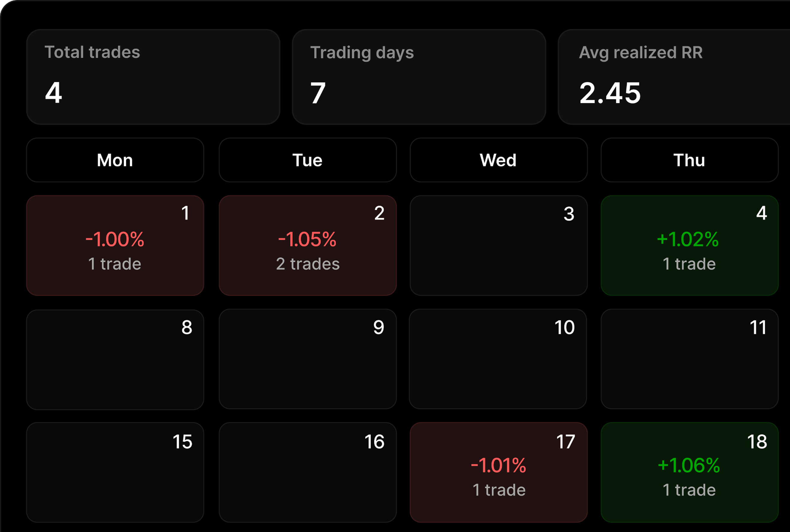Viewport: 790px width, 532px height.
Task: Select the day 16 calendar cell
Action: tap(307, 472)
